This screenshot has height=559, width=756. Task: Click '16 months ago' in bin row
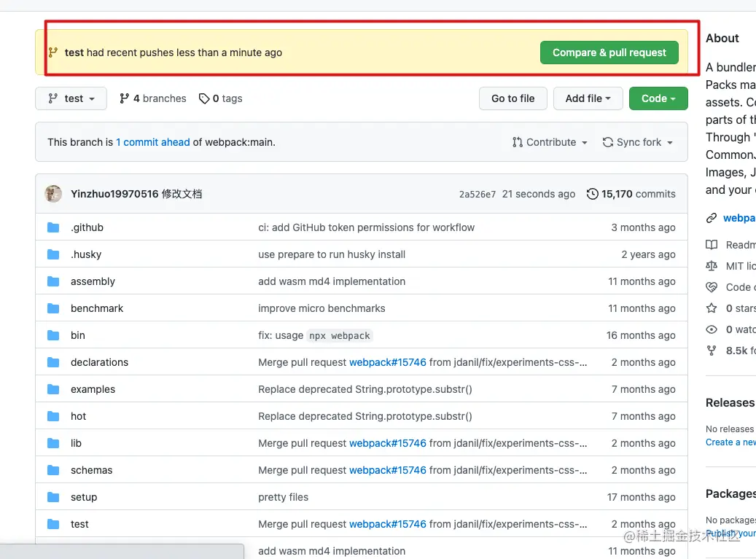coord(641,335)
